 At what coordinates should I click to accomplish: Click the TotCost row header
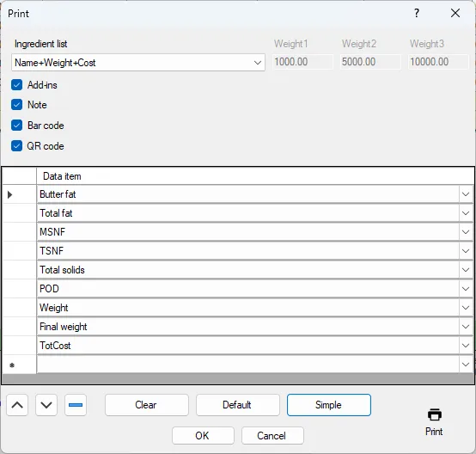click(x=20, y=345)
